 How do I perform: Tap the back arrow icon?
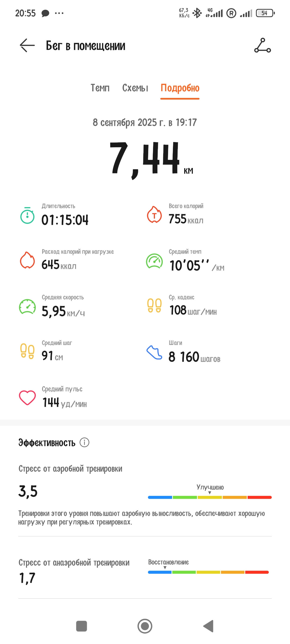(x=27, y=45)
